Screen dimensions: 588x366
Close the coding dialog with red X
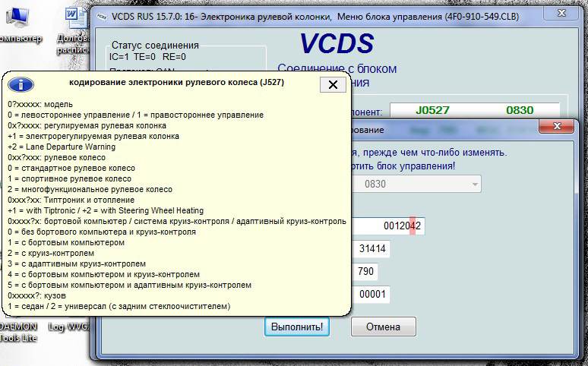[557, 126]
